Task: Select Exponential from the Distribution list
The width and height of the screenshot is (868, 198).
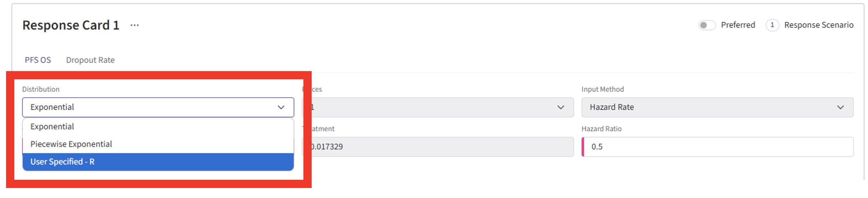Action: (x=52, y=127)
